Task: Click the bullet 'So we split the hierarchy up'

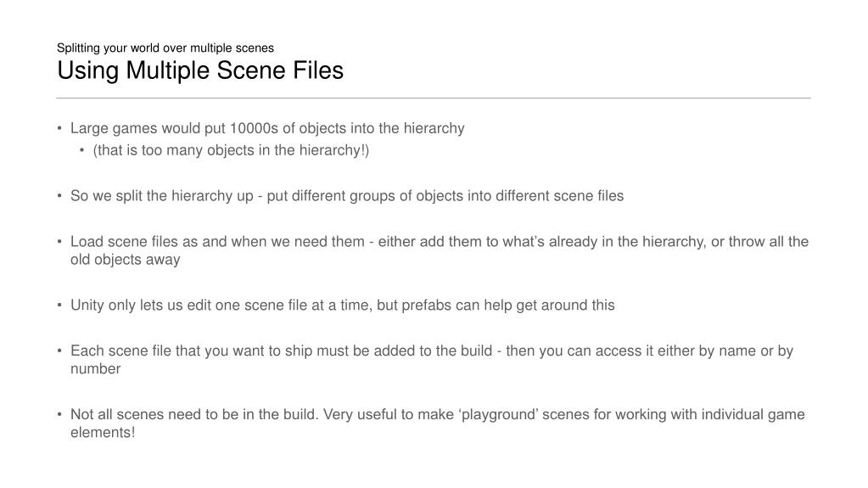Action: [347, 196]
